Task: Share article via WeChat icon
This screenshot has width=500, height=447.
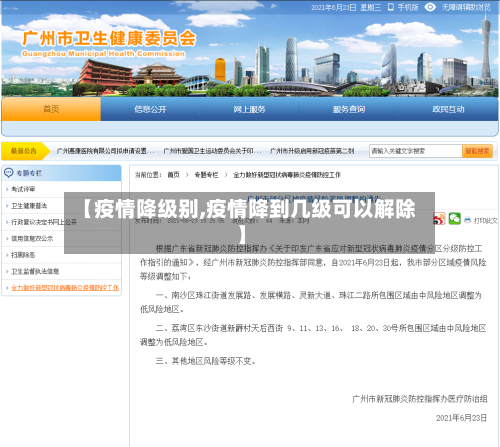Action: [x=454, y=219]
